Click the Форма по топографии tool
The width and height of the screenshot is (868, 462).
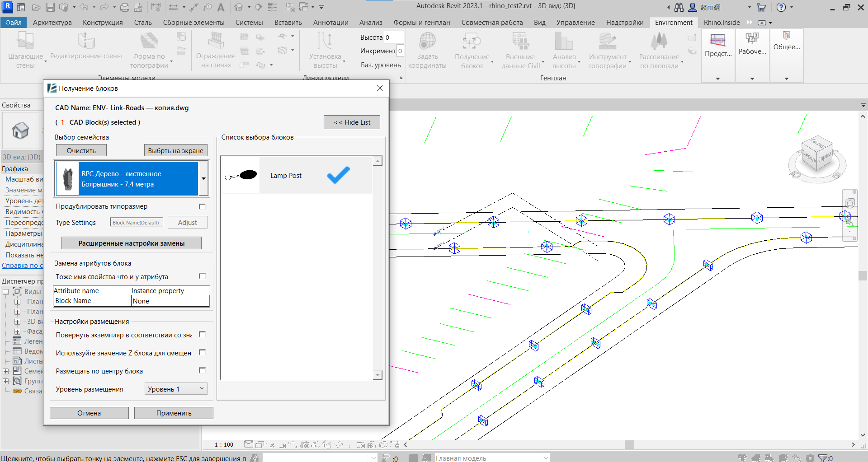pyautogui.click(x=149, y=50)
